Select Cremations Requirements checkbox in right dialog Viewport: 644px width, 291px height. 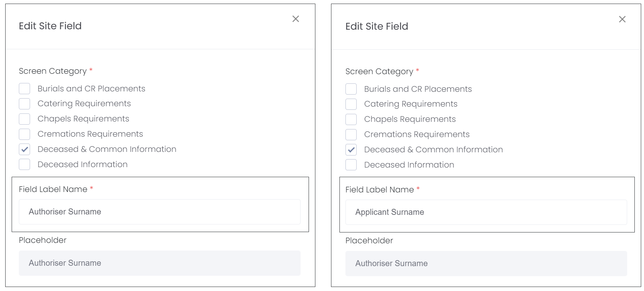click(x=351, y=135)
